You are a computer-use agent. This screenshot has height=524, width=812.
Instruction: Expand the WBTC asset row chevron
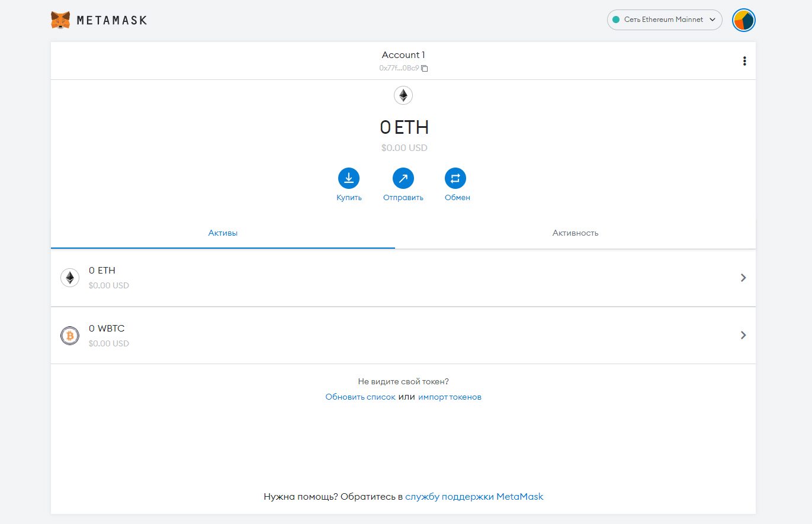click(x=743, y=335)
